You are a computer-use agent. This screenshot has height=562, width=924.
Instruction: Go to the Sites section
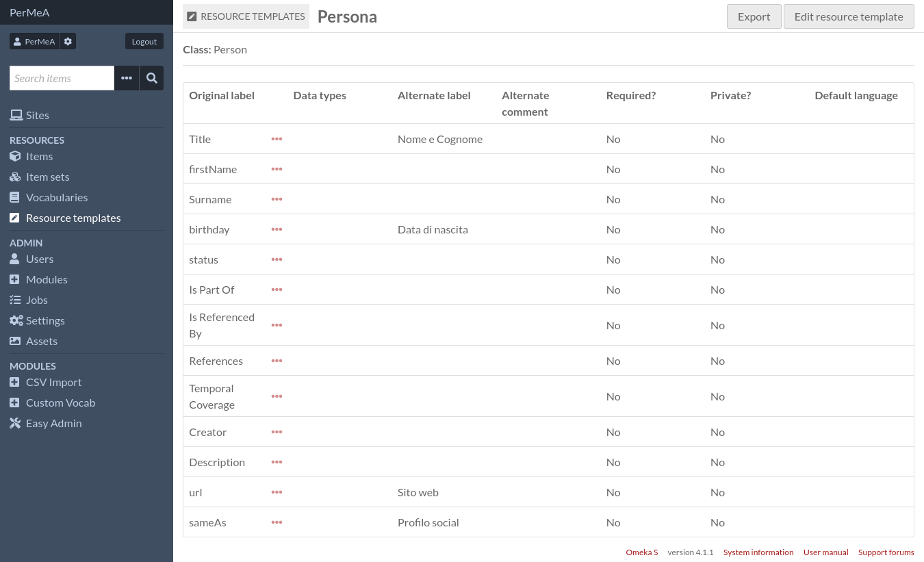click(38, 115)
